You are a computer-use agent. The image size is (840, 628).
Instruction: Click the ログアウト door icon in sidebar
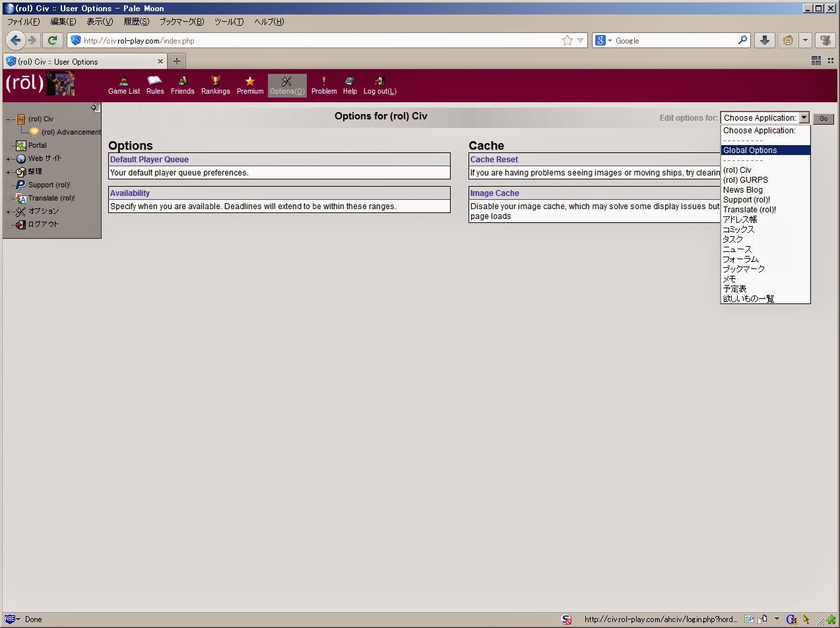tap(21, 224)
